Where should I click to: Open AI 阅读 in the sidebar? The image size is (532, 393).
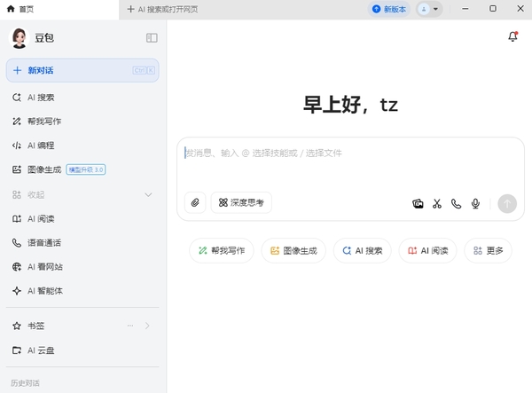[82, 219]
